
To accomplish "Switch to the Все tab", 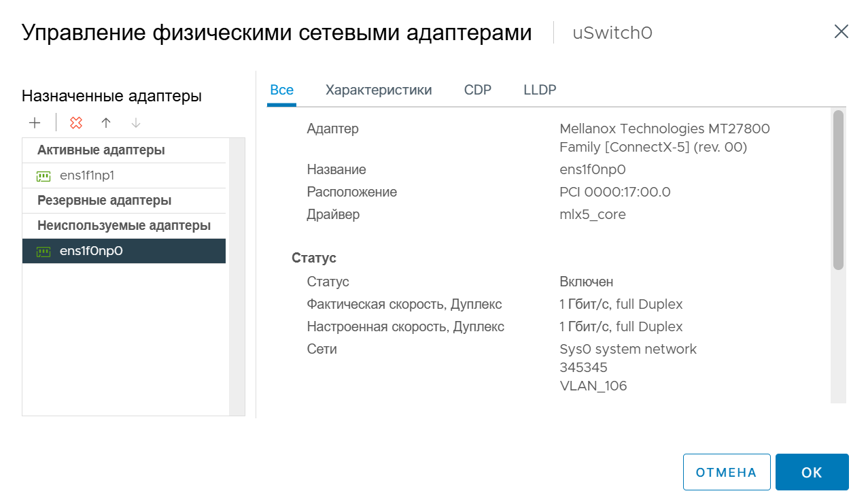I will tap(281, 90).
